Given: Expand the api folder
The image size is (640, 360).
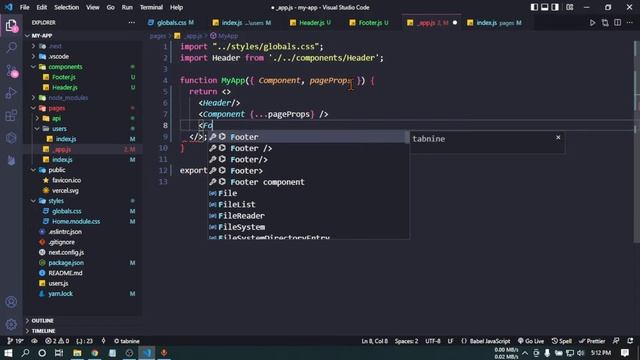Looking at the screenshot, I should [56, 118].
